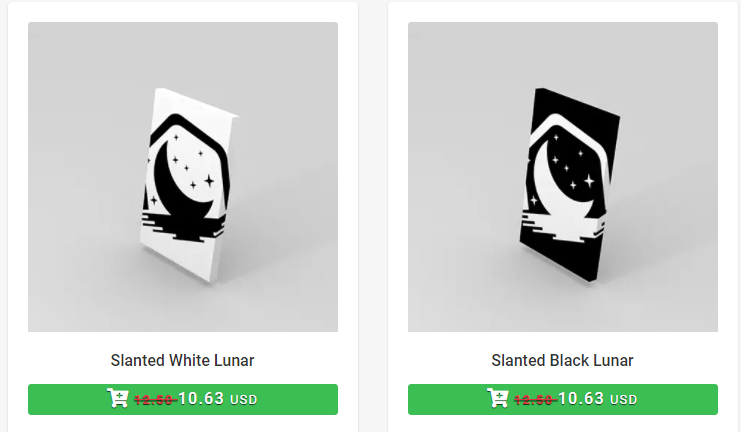741x432 pixels.
Task: Click the crescent moon on the black plate
Action: tap(561, 181)
